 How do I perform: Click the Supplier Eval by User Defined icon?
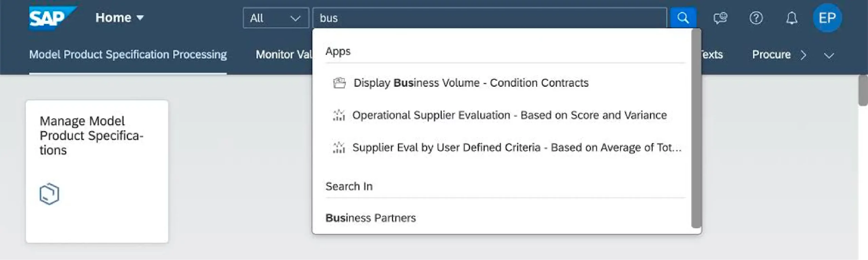[339, 147]
